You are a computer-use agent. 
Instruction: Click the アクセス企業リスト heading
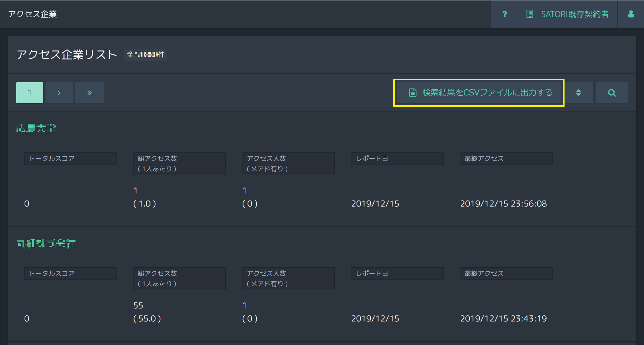point(67,54)
